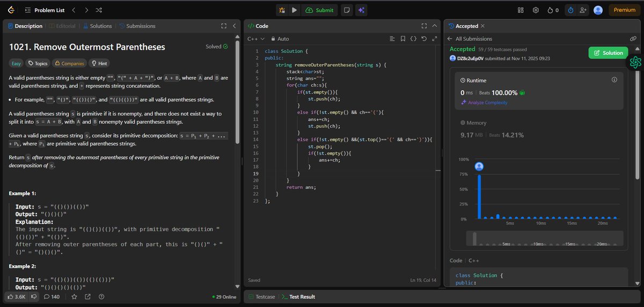Open the Problem List panel
Viewport: 644px width, 307px height.
tap(45, 10)
